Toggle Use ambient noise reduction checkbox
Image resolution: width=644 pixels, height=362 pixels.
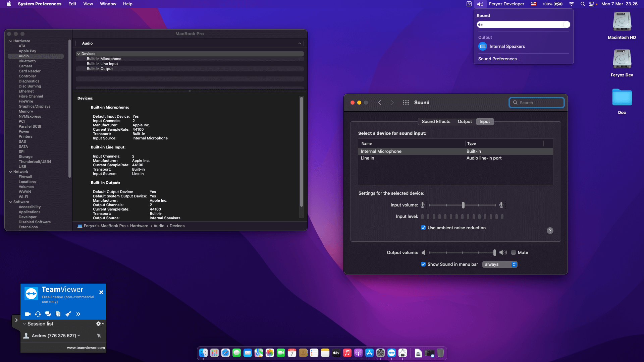coord(423,228)
